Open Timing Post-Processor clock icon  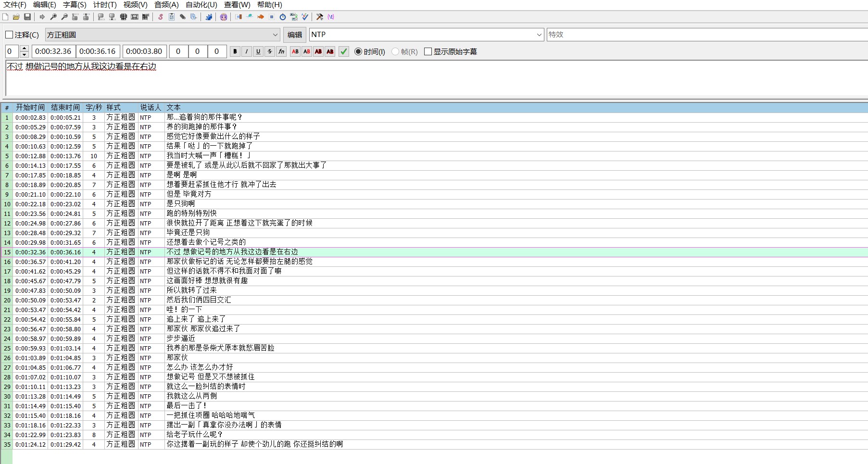pos(283,17)
